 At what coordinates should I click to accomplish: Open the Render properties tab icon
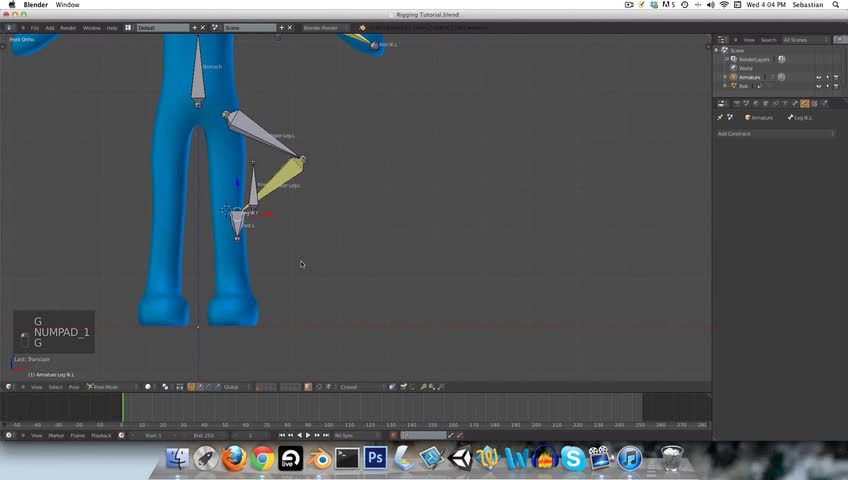(736, 103)
